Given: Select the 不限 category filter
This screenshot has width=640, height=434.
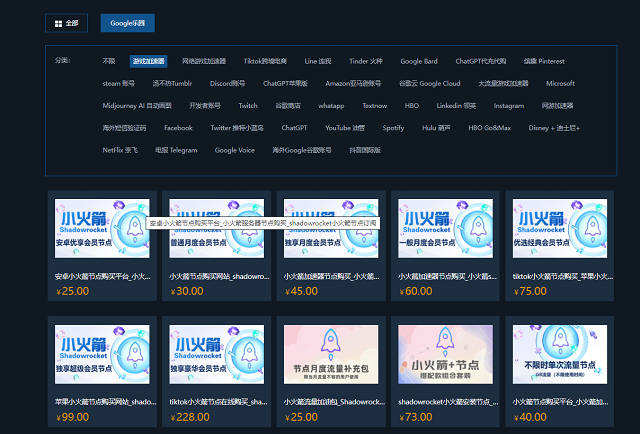Looking at the screenshot, I should (109, 61).
